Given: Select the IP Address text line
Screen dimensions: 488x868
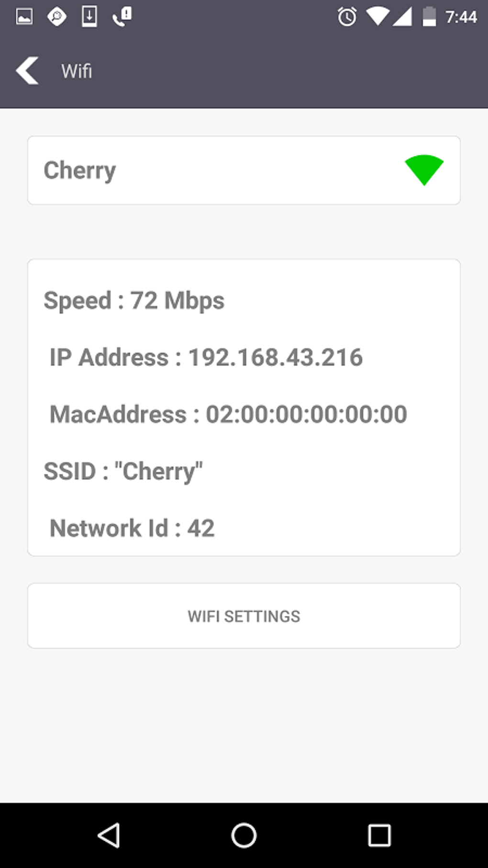Looking at the screenshot, I should pos(206,357).
